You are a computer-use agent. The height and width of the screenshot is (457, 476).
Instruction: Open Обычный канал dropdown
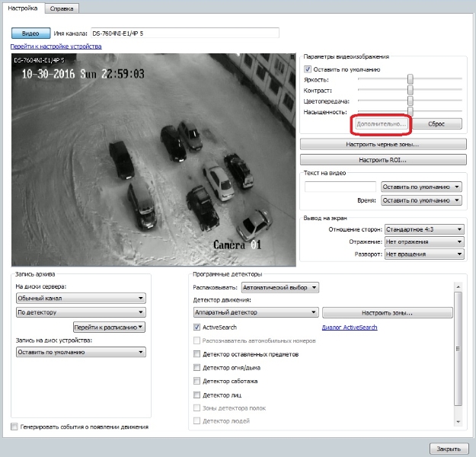click(x=81, y=298)
